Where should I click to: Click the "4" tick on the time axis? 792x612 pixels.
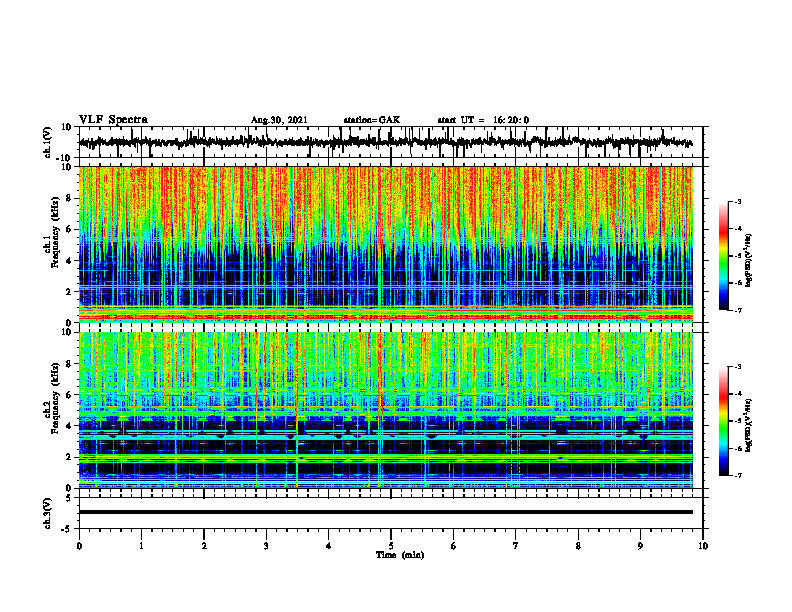(x=329, y=546)
